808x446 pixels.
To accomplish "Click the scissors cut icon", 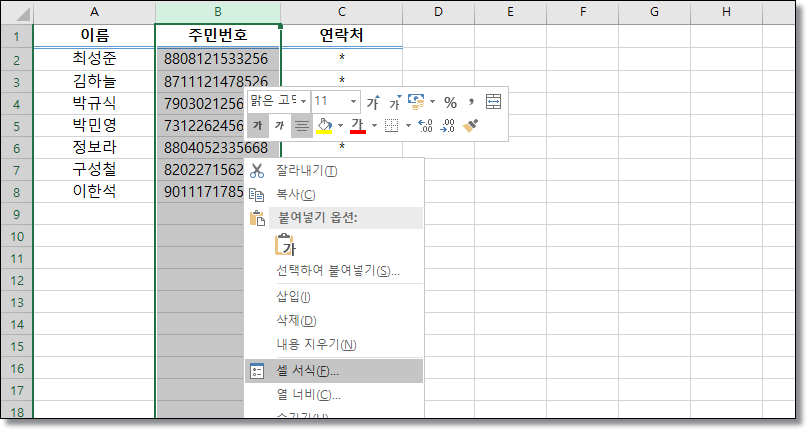I will [257, 170].
